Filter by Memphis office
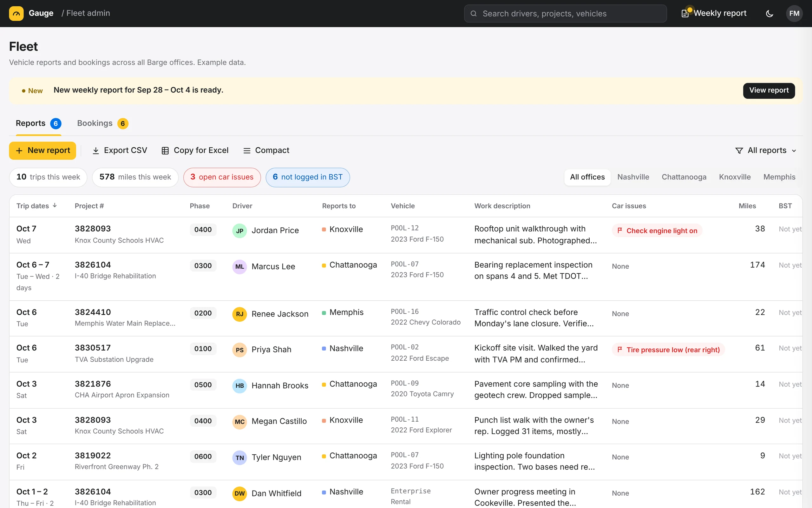Viewport: 812px width, 508px height. point(779,177)
